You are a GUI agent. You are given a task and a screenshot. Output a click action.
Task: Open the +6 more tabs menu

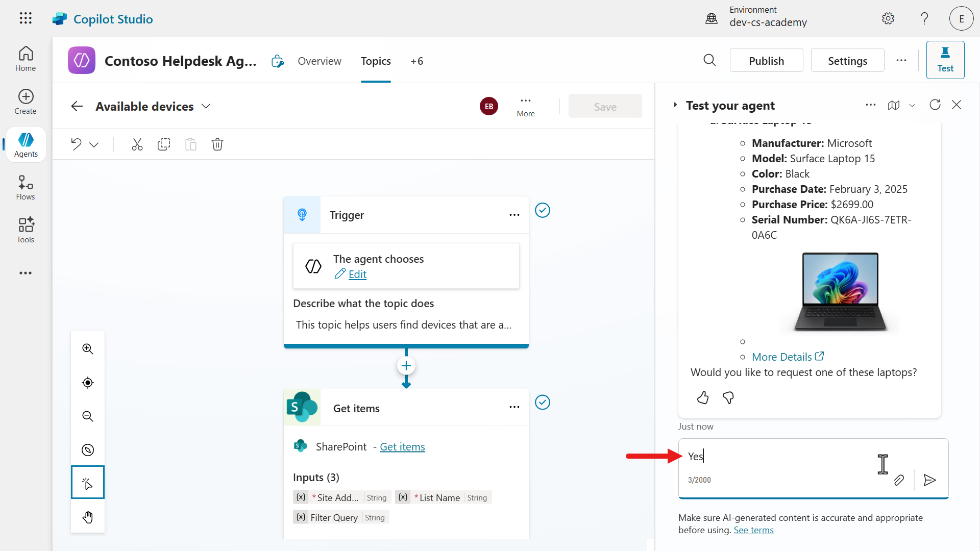click(416, 61)
